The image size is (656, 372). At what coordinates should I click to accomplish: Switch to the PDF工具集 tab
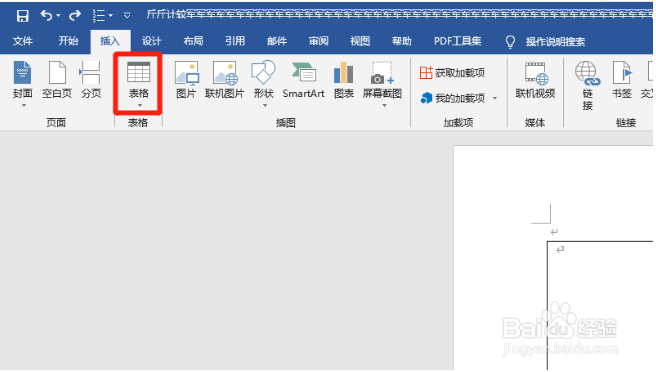click(457, 41)
